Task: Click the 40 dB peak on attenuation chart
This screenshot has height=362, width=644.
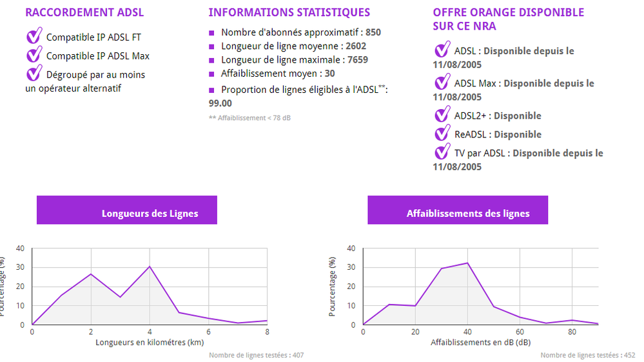Action: coord(467,263)
